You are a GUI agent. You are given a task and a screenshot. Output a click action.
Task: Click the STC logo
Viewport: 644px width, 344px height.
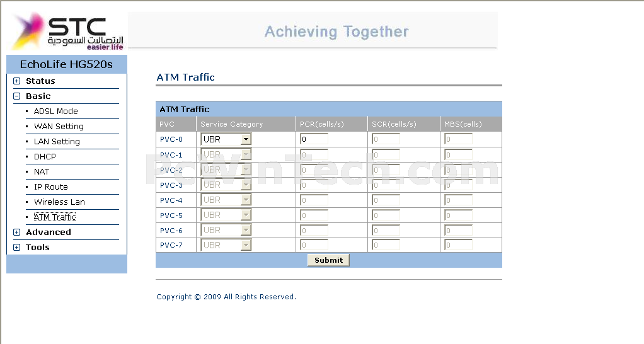click(68, 32)
